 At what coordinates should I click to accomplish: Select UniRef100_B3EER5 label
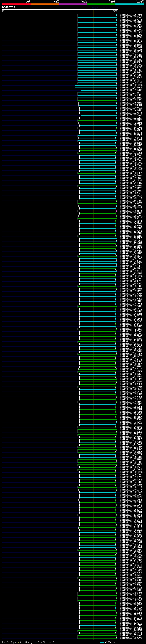(x=131, y=98)
